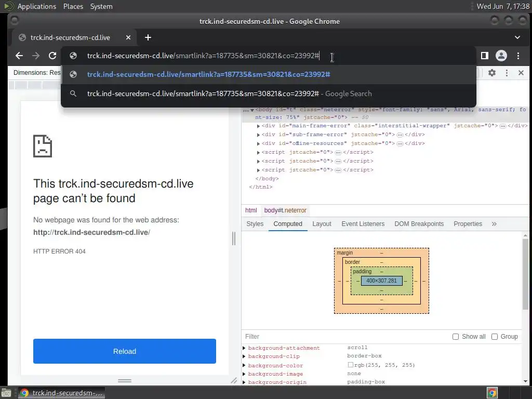
Task: Go back to the previous page
Action: tap(19, 56)
